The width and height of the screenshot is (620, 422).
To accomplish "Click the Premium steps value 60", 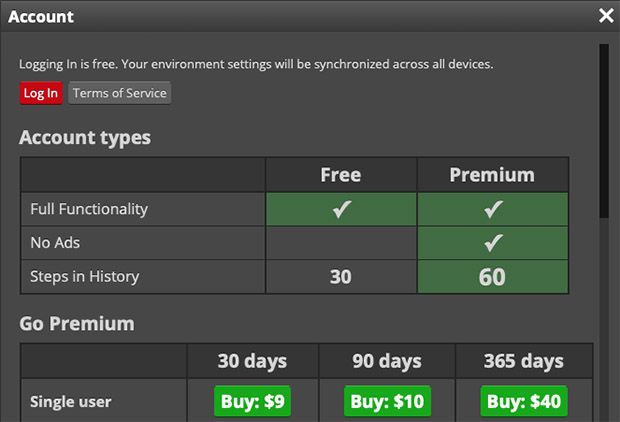I will tap(492, 276).
